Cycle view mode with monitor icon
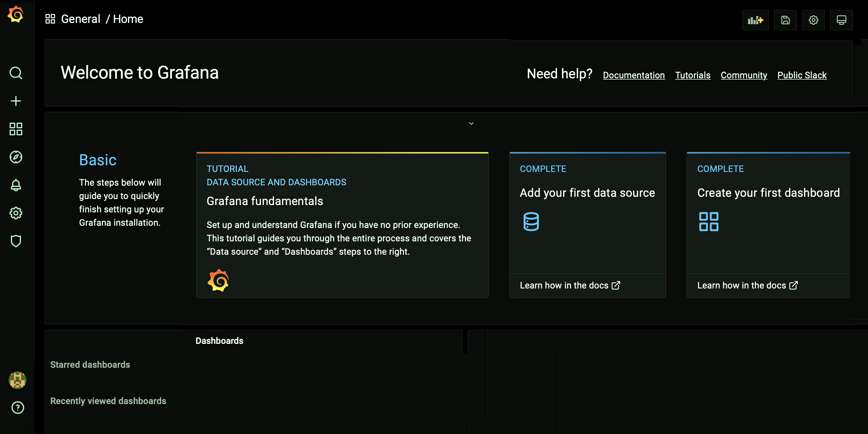 (x=841, y=20)
